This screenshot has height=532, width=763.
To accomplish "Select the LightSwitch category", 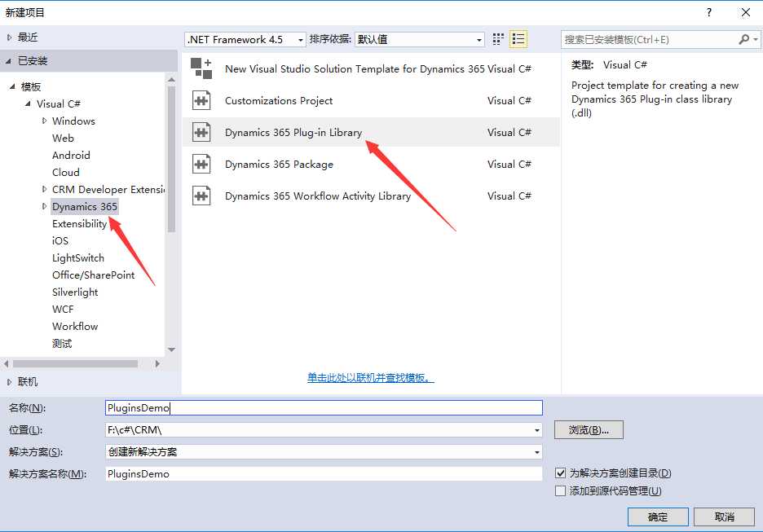I will tap(78, 257).
